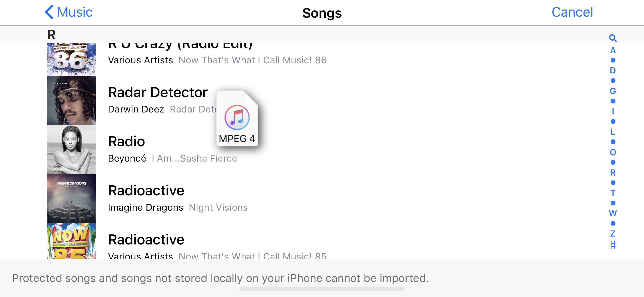Jump to letter T in the index
Screen dimensions: 644x297
tap(613, 193)
